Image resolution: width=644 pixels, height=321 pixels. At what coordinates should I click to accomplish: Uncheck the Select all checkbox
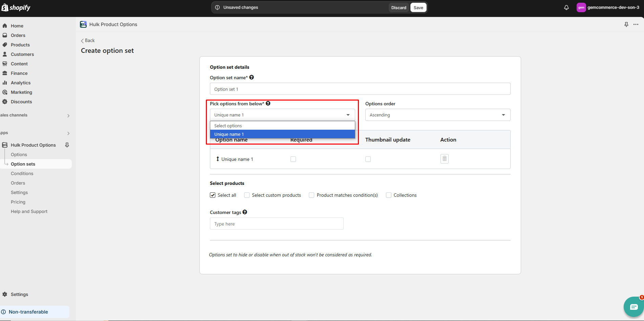point(213,195)
